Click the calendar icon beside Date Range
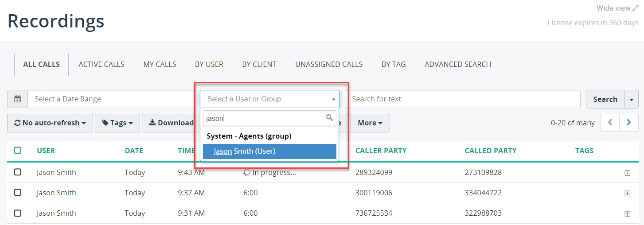Image resolution: width=644 pixels, height=225 pixels. (18, 99)
